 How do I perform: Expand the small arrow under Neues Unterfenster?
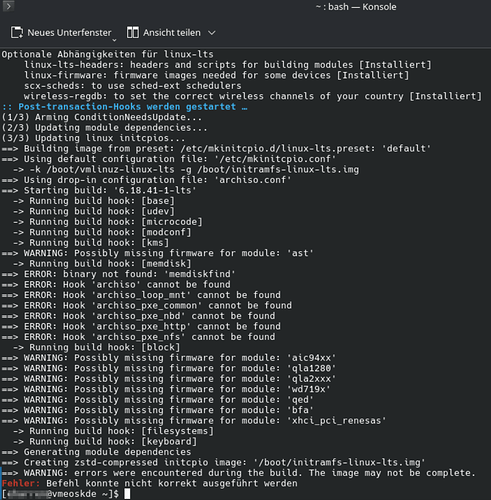click(114, 40)
